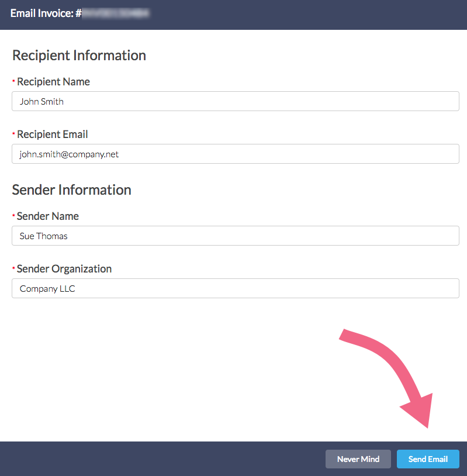Select the Sender Name text box
This screenshot has width=467, height=476.
click(235, 236)
